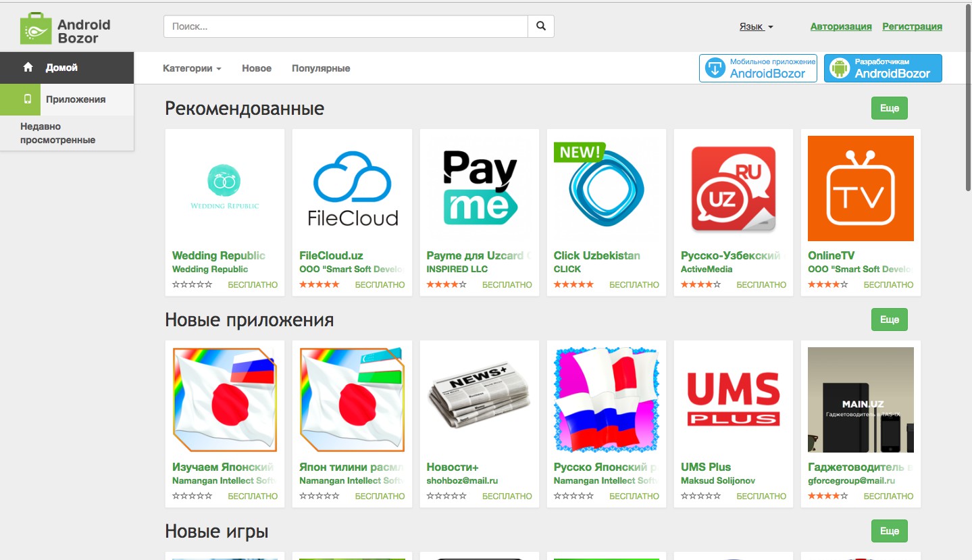Expand the Категории dropdown menu
972x560 pixels.
click(192, 68)
